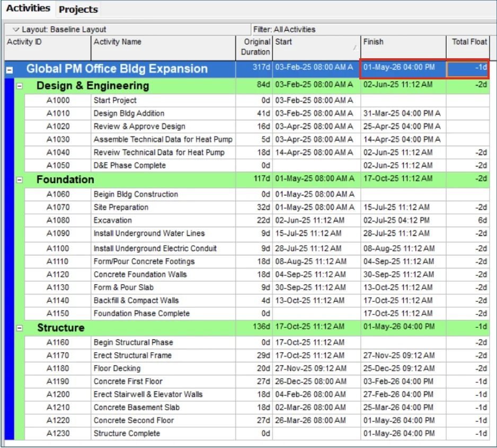The image size is (497, 448).
Task: Collapse the Structure group
Action: [19, 328]
